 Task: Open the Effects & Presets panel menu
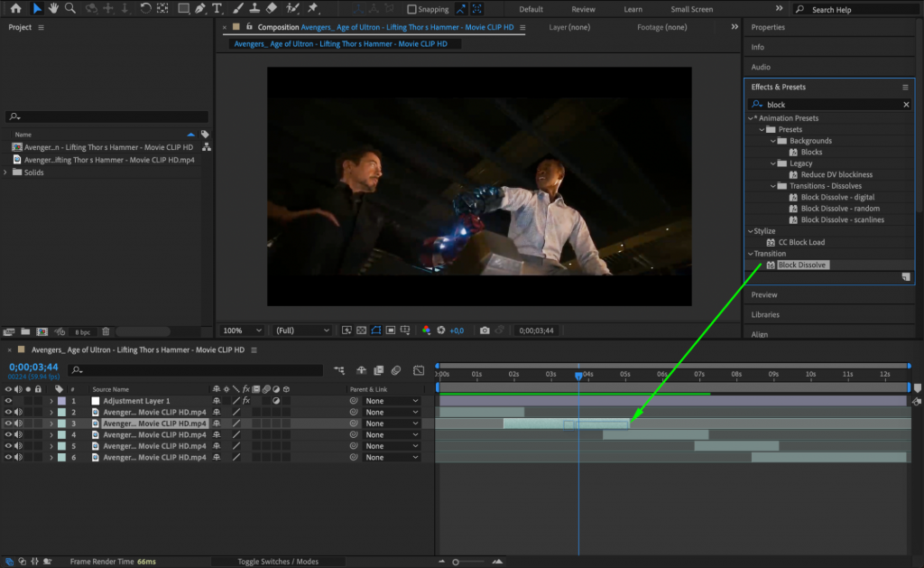pos(903,87)
